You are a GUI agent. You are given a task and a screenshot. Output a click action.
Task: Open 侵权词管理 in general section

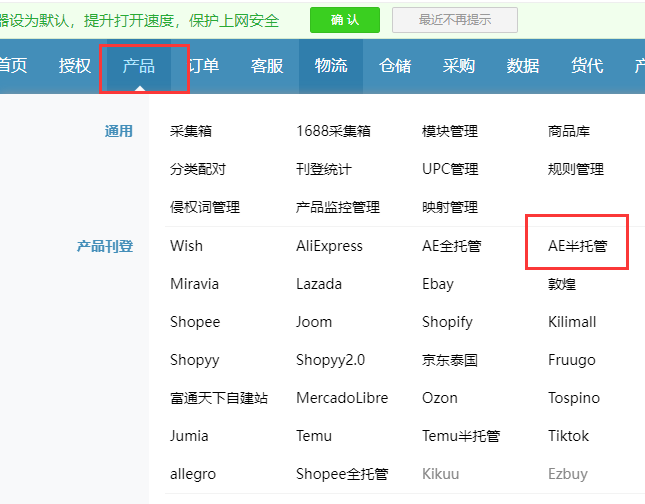click(205, 207)
